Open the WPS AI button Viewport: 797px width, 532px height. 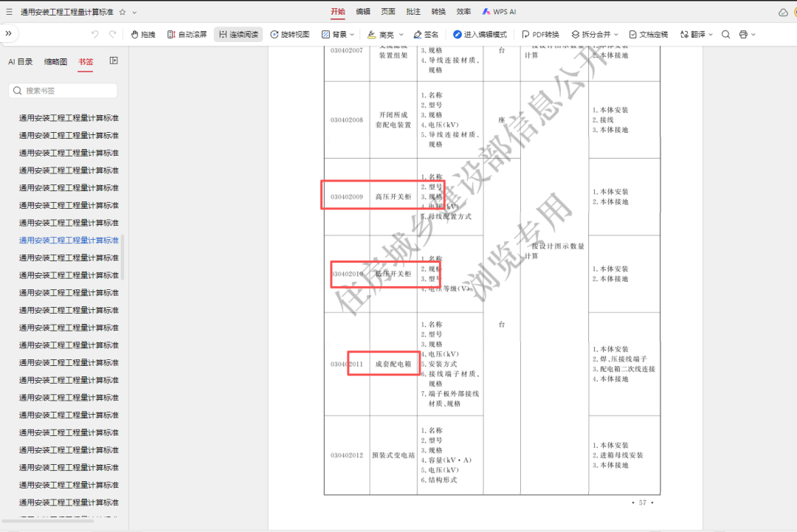tap(499, 12)
